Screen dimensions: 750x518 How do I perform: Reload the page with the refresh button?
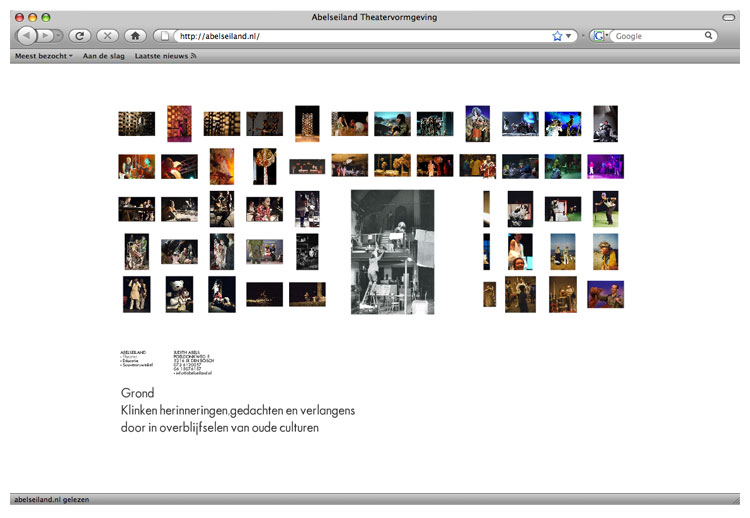click(79, 36)
